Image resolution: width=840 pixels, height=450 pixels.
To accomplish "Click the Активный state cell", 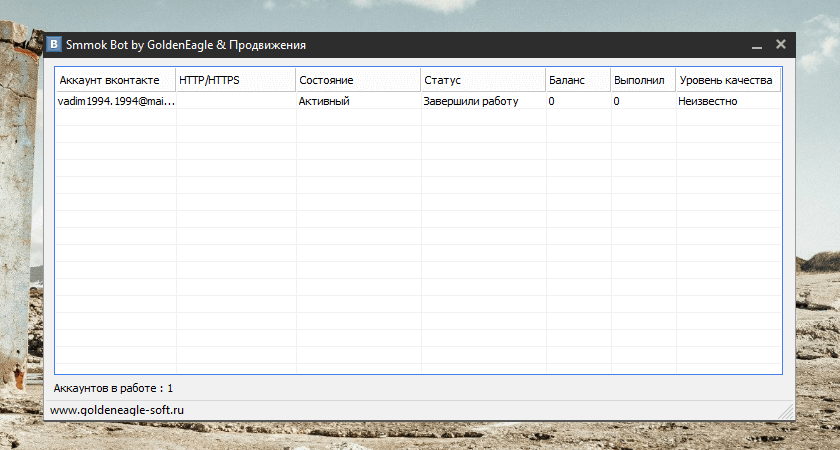I will click(x=358, y=101).
